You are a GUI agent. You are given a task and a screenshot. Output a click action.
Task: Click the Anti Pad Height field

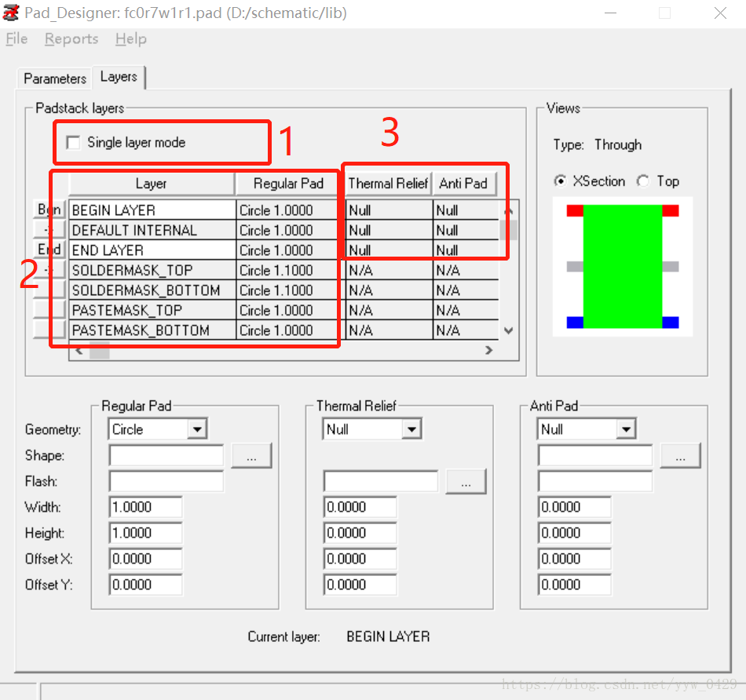pyautogui.click(x=575, y=533)
